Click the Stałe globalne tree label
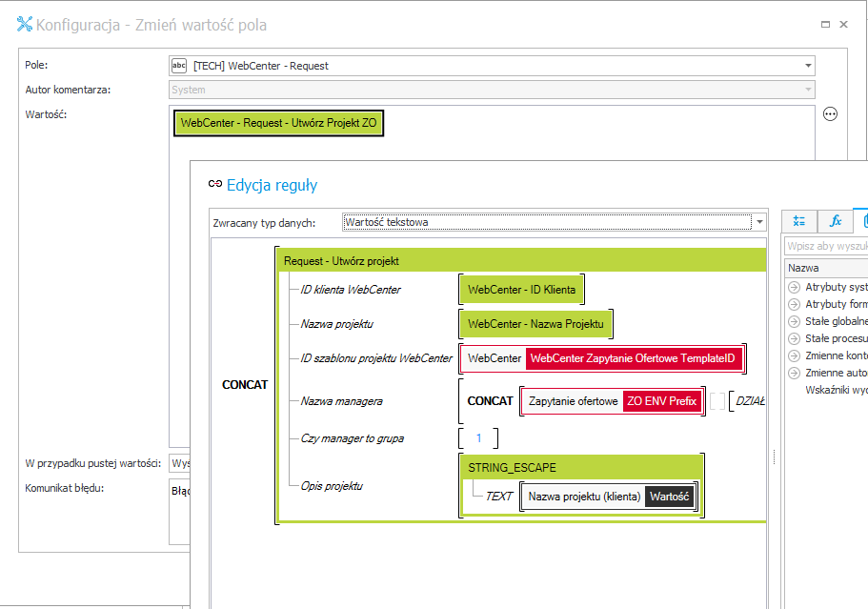The height and width of the screenshot is (609, 868). point(836,322)
